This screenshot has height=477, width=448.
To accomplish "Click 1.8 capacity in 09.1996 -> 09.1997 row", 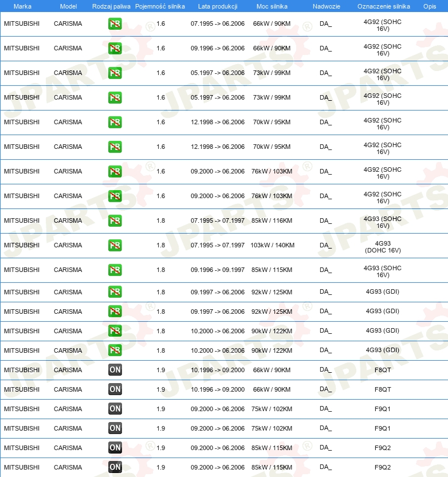I will coord(160,270).
